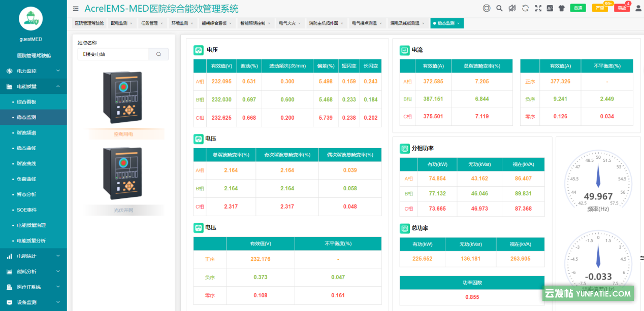Click the current B相 value 387.151
644x311 pixels.
[433, 99]
